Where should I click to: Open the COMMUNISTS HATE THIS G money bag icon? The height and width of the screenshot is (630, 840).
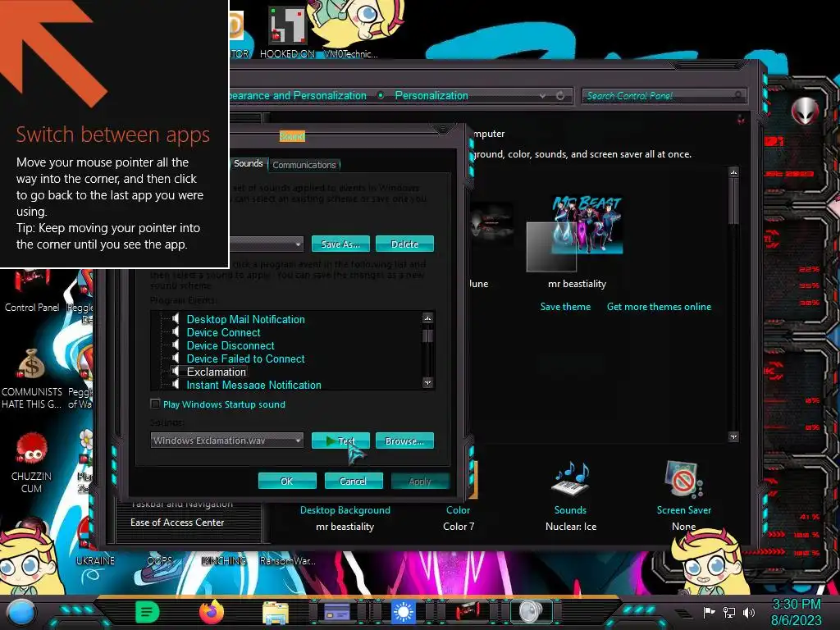(x=32, y=379)
